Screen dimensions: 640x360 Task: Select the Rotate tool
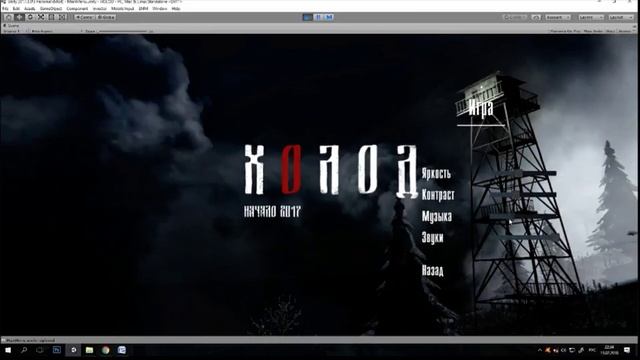[30, 17]
